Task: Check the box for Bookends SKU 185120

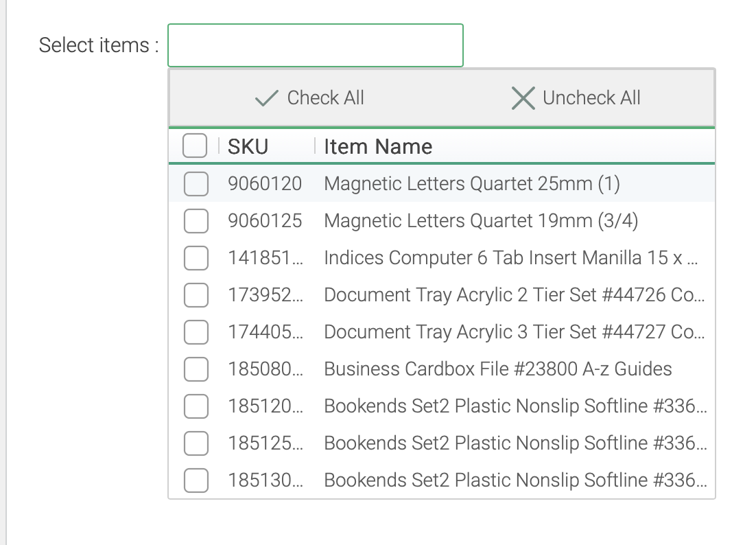Action: [x=196, y=406]
